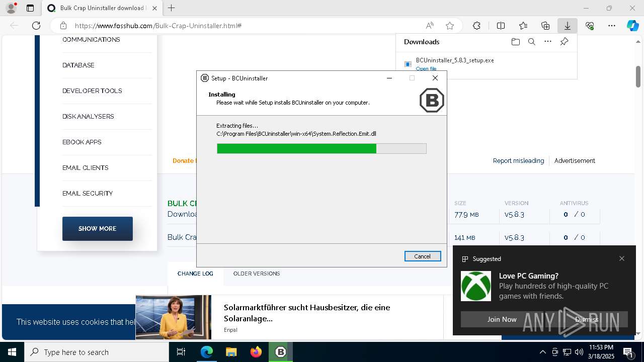
Task: Reload the FossHub page
Action: click(36, 26)
